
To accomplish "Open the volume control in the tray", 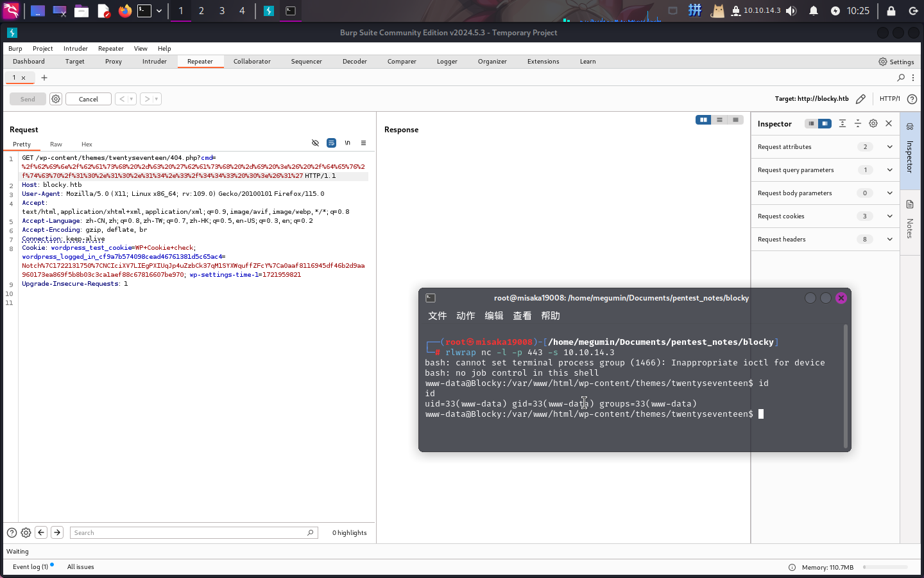I will [x=791, y=10].
